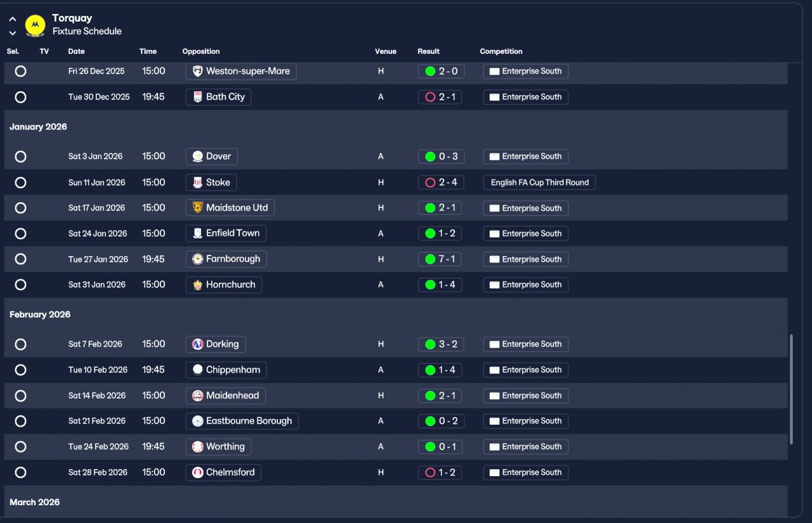
Task: Open the Stoke 2 - 4 result
Action: tap(441, 183)
